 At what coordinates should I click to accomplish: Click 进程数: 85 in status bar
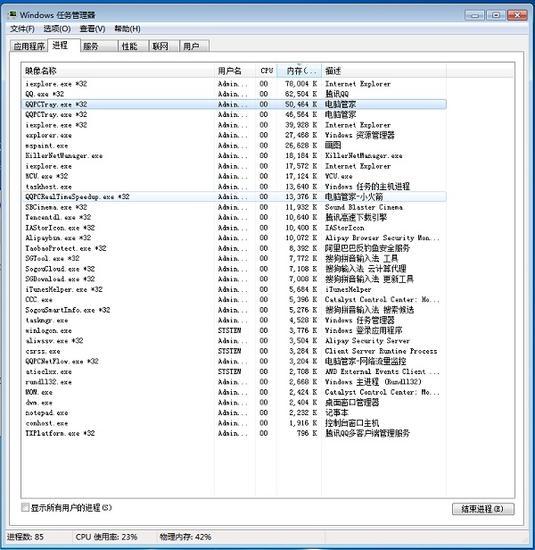25,537
